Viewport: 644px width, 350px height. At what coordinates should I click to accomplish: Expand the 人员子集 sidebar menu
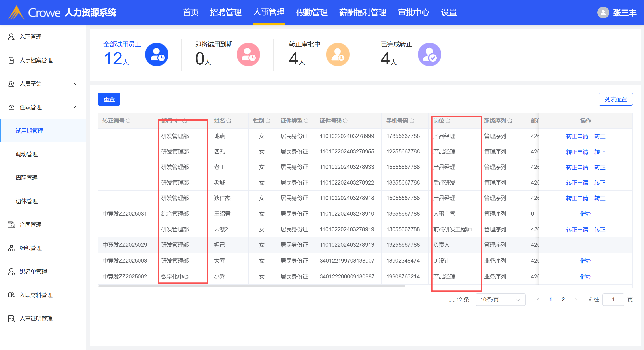[x=76, y=84]
